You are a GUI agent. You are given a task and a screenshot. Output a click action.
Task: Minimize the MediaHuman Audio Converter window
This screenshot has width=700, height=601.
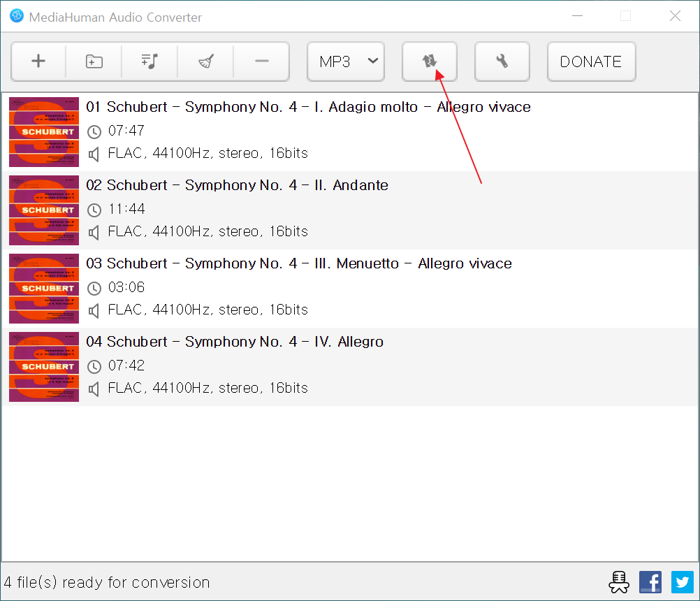point(578,16)
